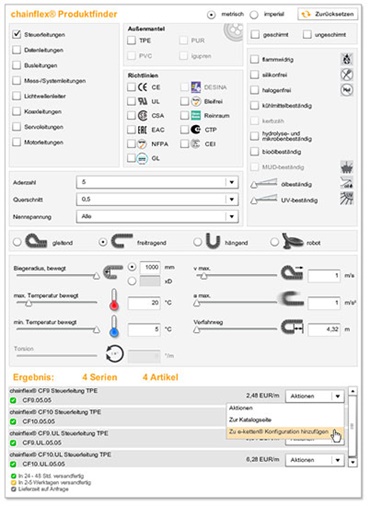Screen dimensions: 370x506
Task: Click the results list scroll-up arrow
Action: coord(353,391)
